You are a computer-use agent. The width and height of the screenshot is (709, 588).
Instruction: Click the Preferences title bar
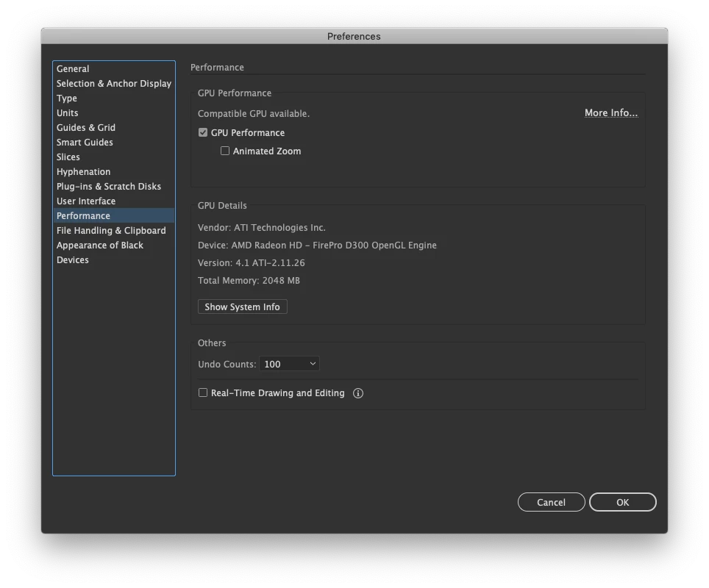tap(354, 36)
